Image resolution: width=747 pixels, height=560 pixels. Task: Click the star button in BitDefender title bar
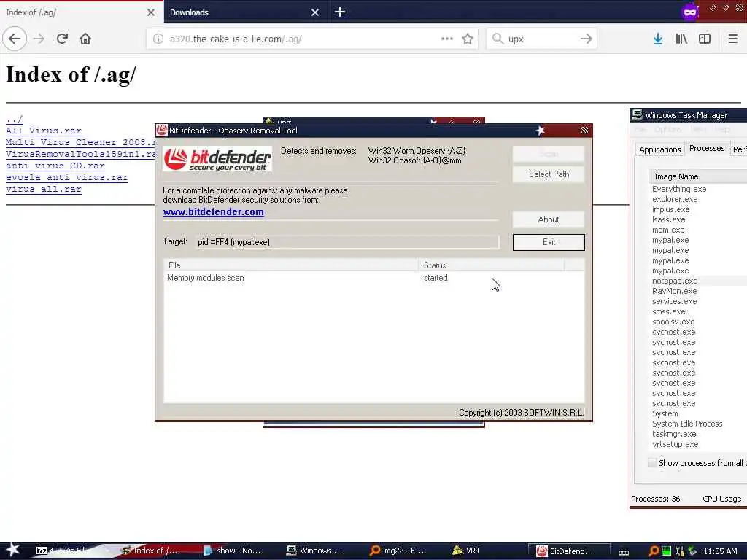click(541, 130)
